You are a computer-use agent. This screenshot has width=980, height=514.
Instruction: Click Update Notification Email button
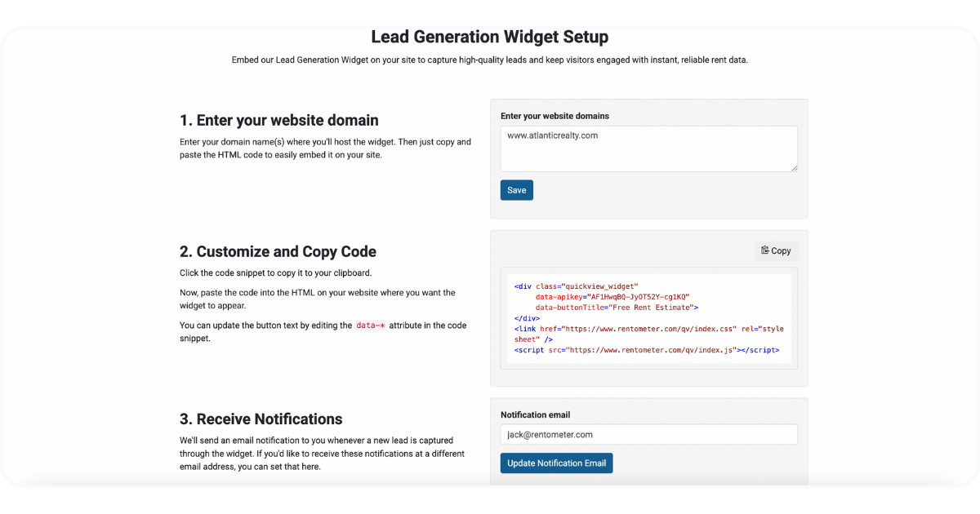tap(556, 463)
